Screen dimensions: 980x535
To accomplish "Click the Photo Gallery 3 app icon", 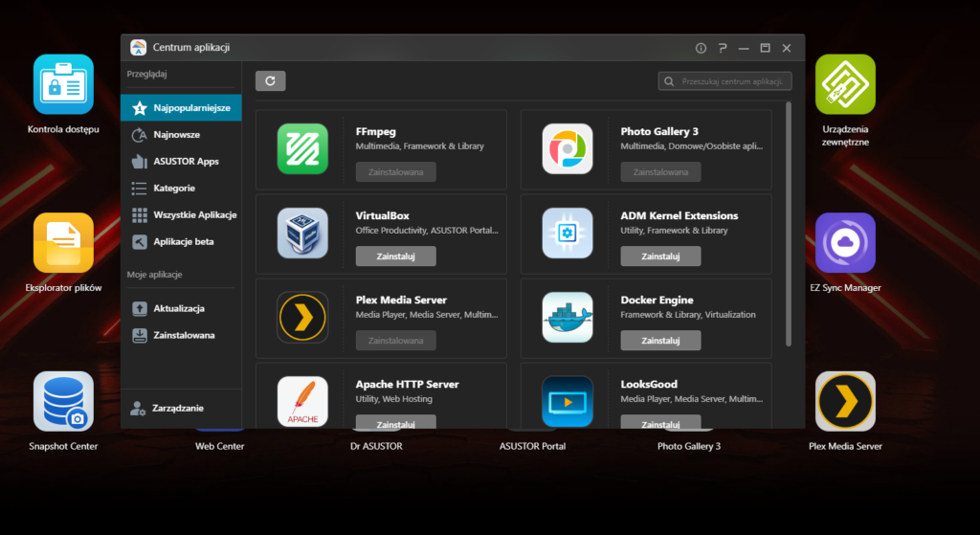I will (x=568, y=148).
